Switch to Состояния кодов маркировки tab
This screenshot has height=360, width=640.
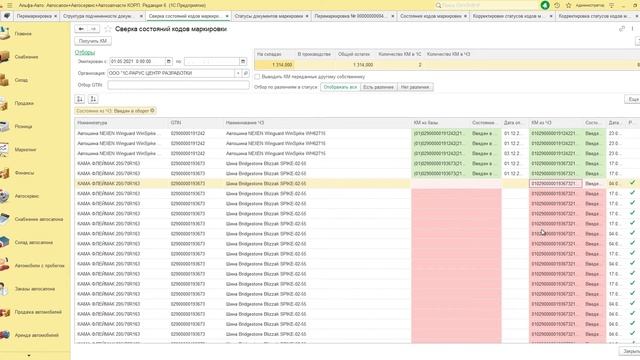(431, 16)
